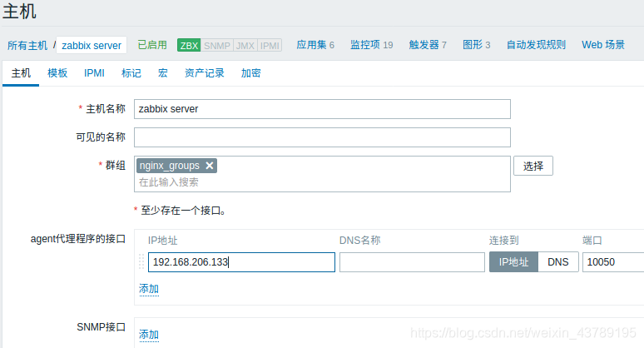Open the 应用集 6 link
The height and width of the screenshot is (348, 644).
[x=315, y=45]
